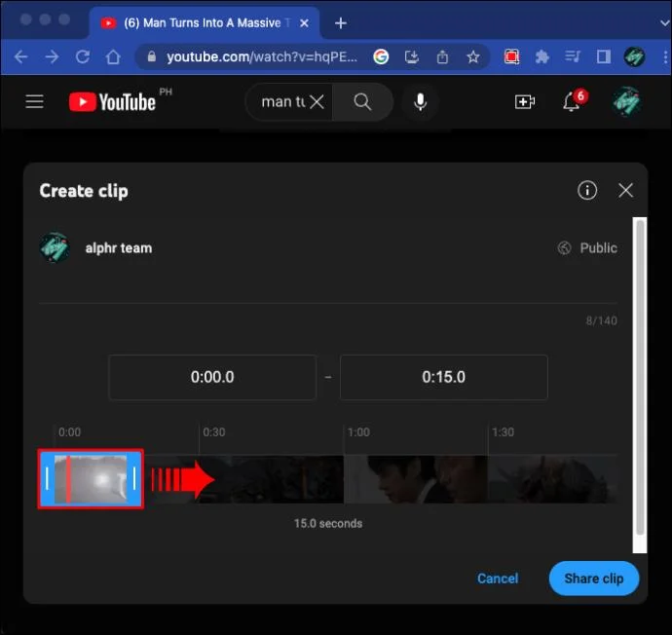This screenshot has height=635, width=672.
Task: Click the right clip trim handle
Action: (134, 478)
